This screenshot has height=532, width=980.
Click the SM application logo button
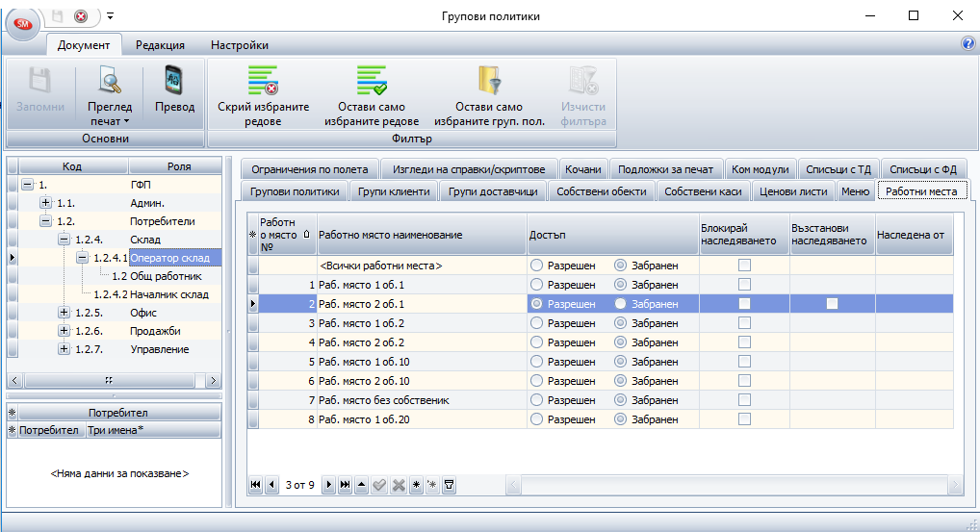(x=23, y=24)
